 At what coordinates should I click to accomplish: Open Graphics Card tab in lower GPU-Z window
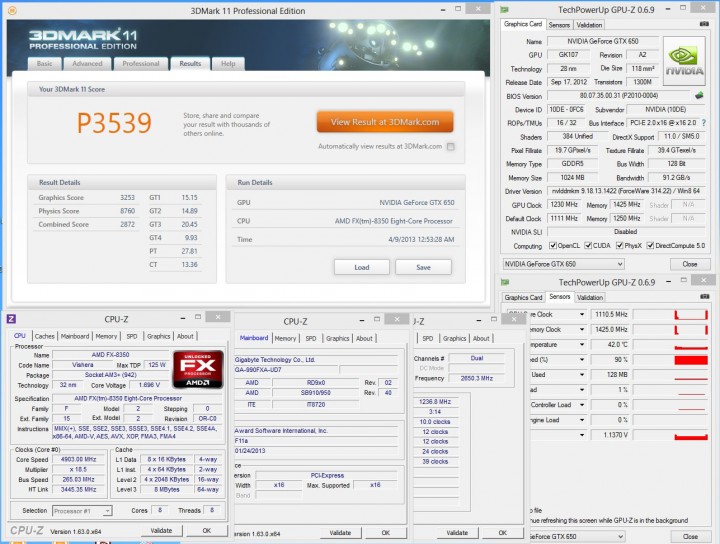pyautogui.click(x=523, y=297)
